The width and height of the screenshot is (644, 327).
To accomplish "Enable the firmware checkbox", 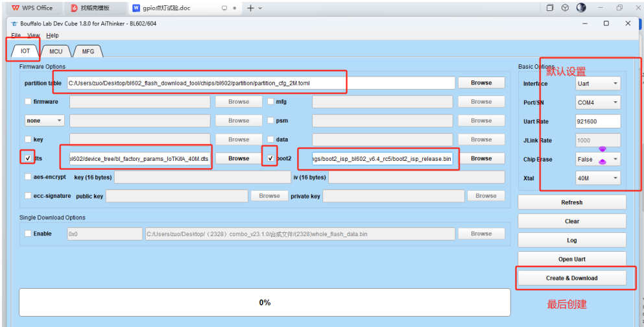I will [28, 101].
